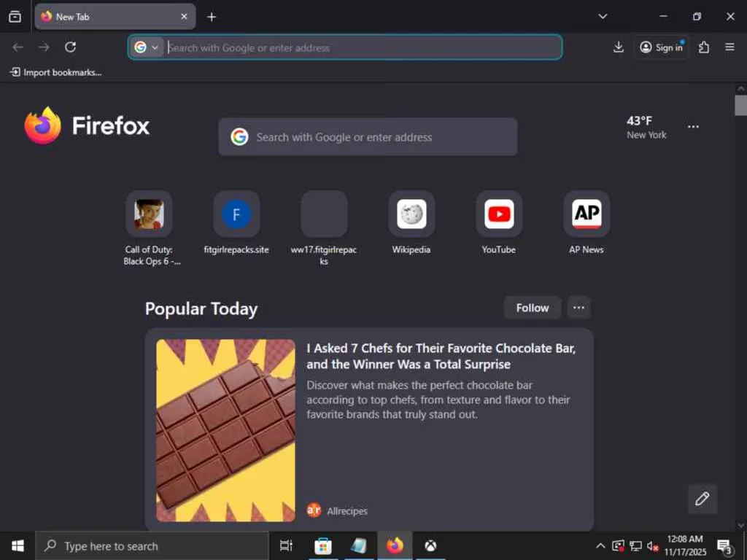Open Microsoft Store from taskbar
Viewport: 747px width, 560px height.
323,545
